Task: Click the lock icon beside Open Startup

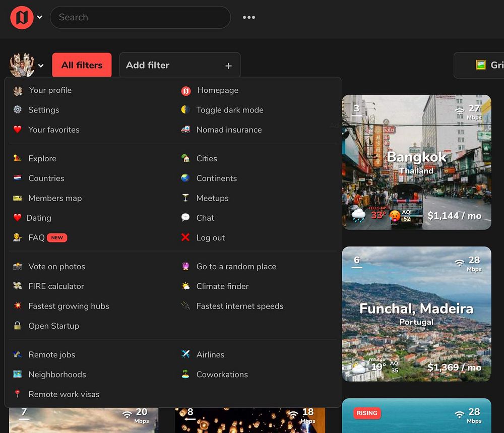Action: [x=17, y=325]
